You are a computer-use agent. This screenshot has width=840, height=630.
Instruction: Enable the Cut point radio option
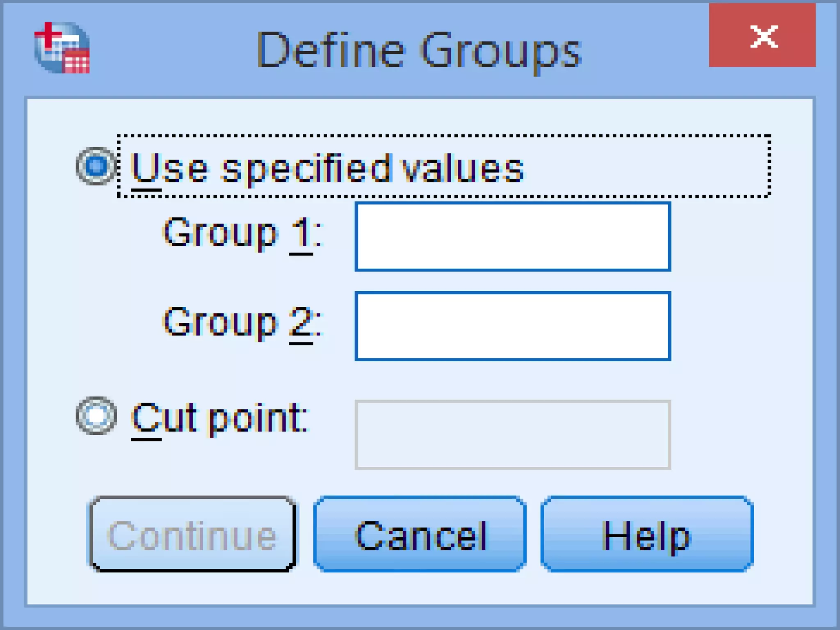[x=96, y=416]
